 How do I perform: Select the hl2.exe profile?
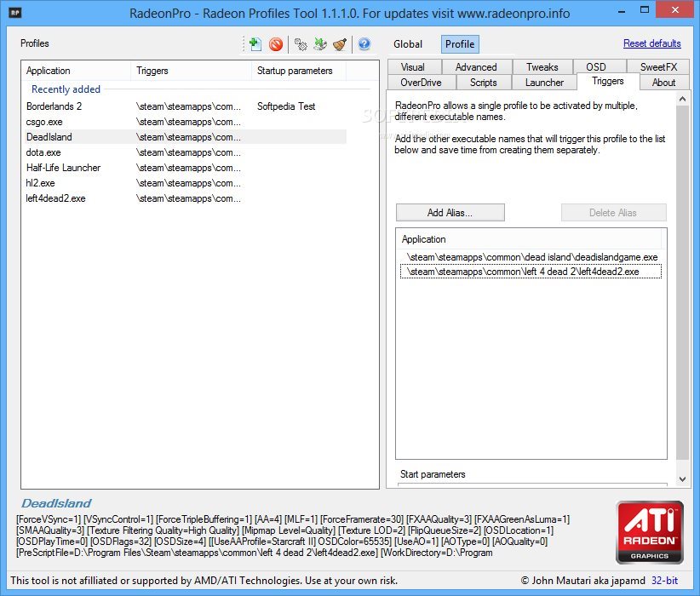tap(40, 183)
